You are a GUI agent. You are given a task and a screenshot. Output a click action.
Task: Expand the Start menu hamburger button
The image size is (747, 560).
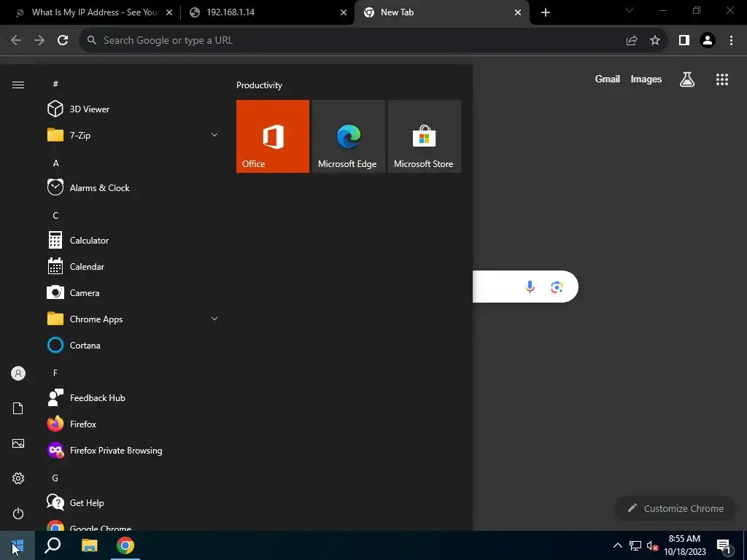click(x=18, y=85)
